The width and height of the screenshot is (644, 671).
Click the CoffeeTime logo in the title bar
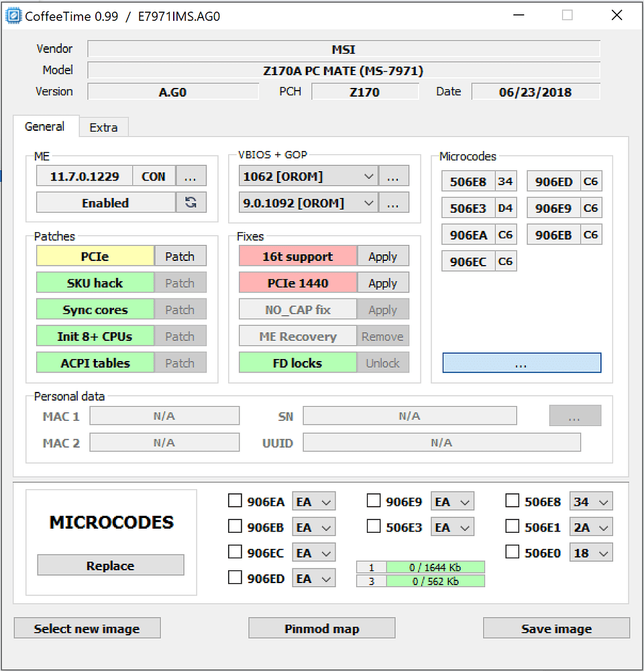click(x=13, y=15)
